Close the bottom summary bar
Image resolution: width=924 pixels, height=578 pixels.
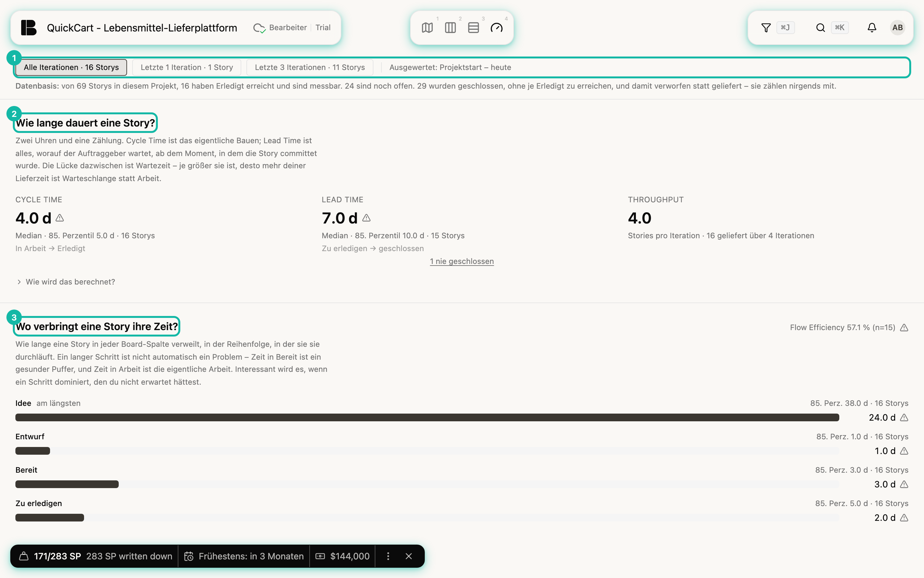[x=408, y=556]
